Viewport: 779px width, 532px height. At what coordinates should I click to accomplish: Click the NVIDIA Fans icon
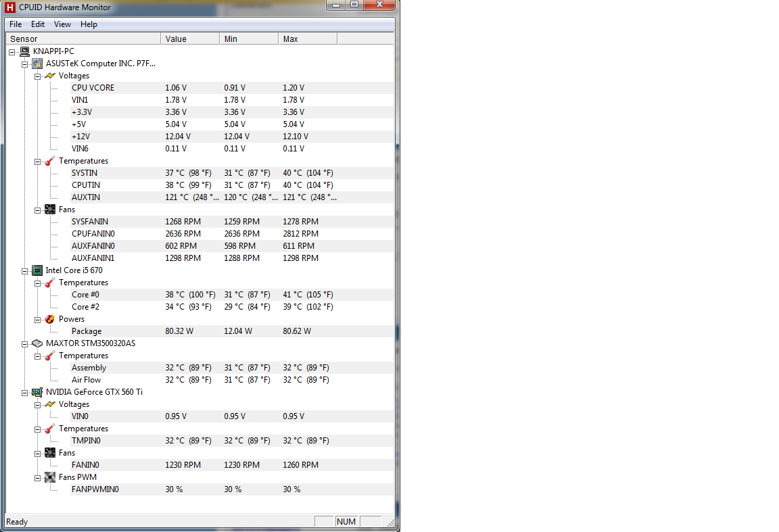[x=50, y=452]
